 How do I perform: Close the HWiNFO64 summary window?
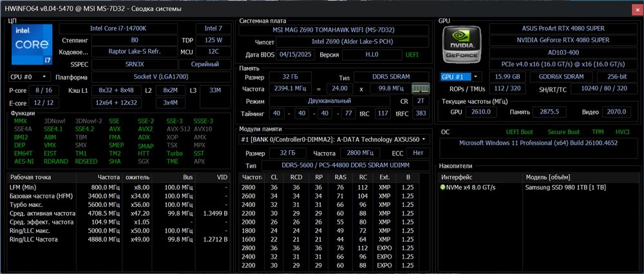(636, 9)
